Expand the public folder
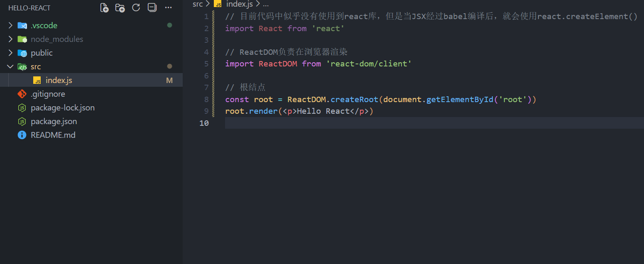644x264 pixels. (11, 53)
